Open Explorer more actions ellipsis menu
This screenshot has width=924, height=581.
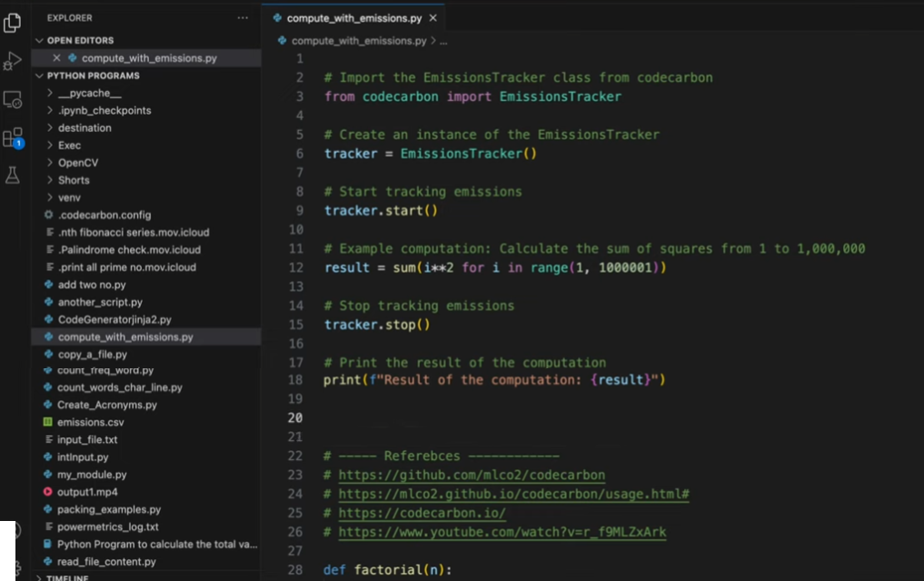point(242,18)
